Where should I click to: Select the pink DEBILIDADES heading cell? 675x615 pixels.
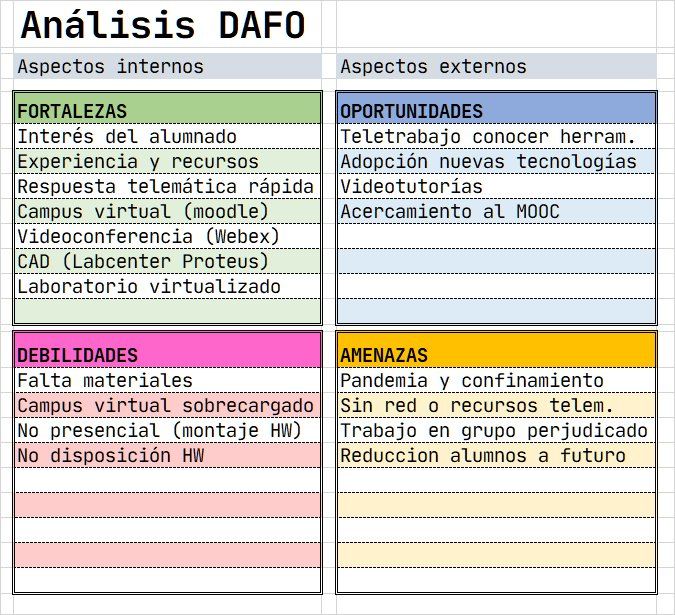(x=167, y=350)
